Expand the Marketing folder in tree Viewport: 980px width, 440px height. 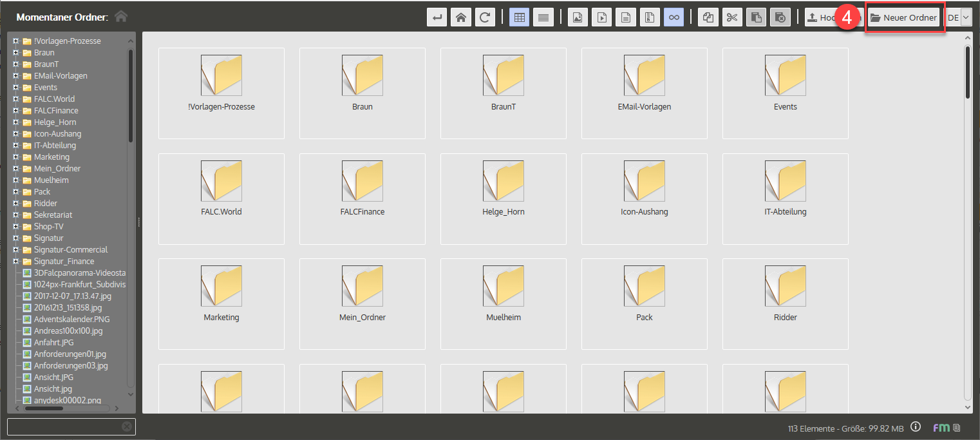click(15, 157)
